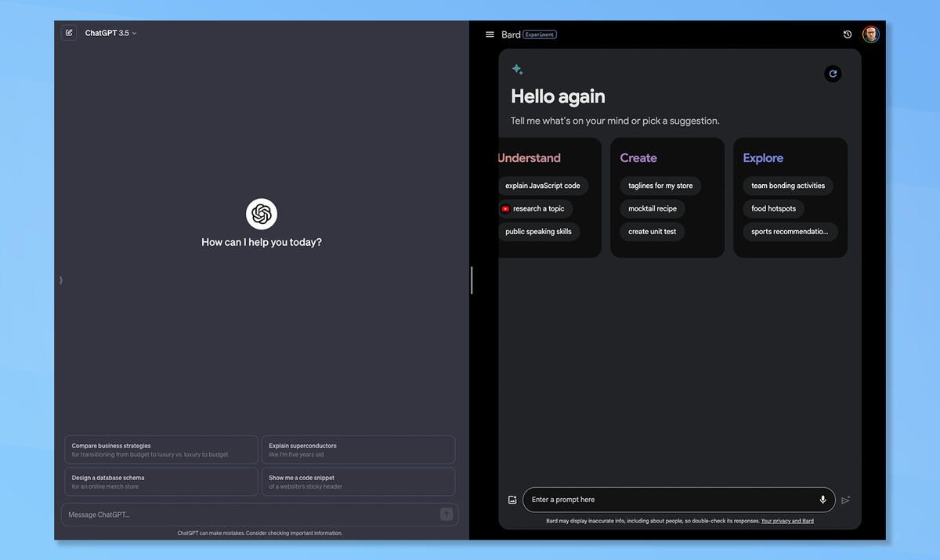This screenshot has height=560, width=940.
Task: Select the "mocktail recipe" suggestion chip
Action: pos(653,208)
